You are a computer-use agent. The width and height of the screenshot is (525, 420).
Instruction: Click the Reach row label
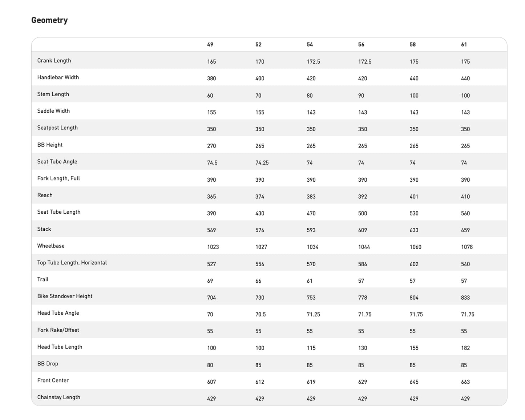(x=45, y=195)
